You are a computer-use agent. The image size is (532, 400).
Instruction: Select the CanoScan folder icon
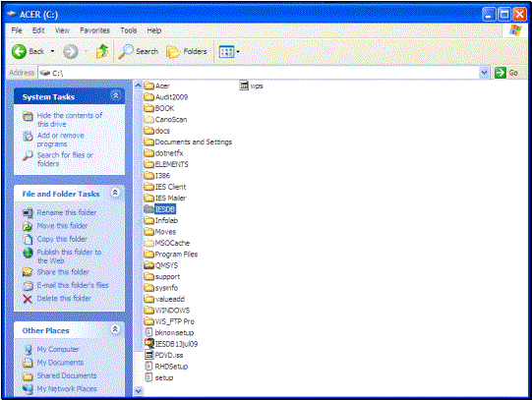(148, 119)
